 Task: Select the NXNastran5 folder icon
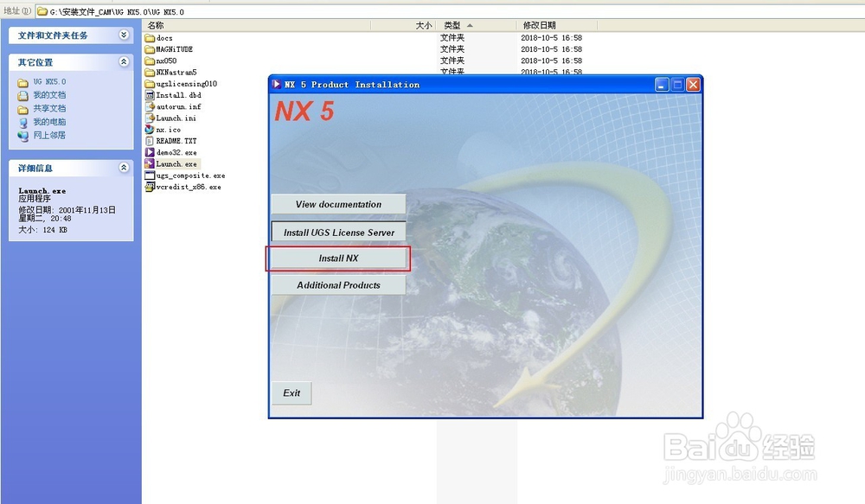click(150, 73)
